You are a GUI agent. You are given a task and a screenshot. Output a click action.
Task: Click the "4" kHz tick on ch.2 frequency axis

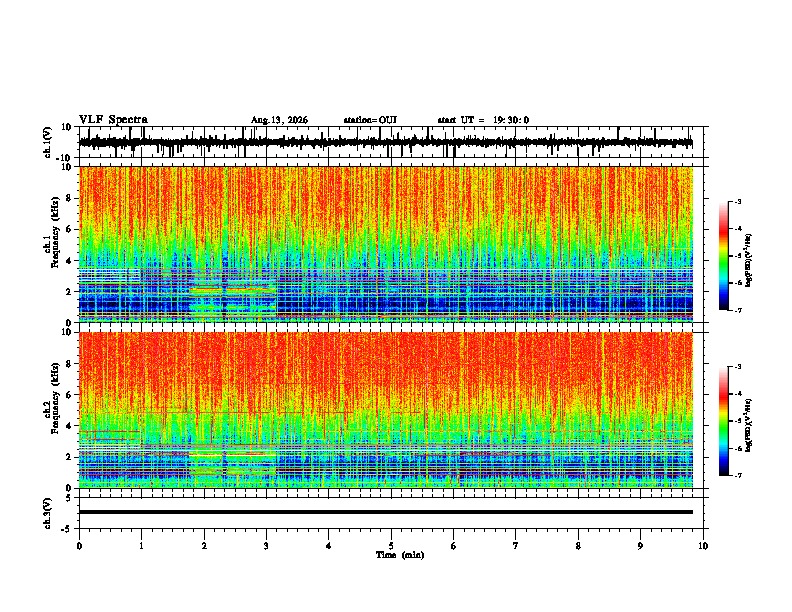click(69, 426)
